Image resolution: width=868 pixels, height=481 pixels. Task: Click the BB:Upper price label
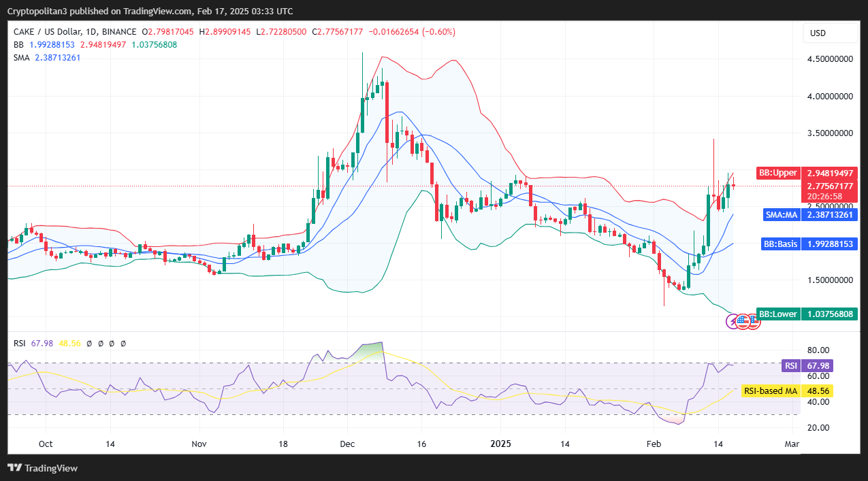click(x=777, y=173)
